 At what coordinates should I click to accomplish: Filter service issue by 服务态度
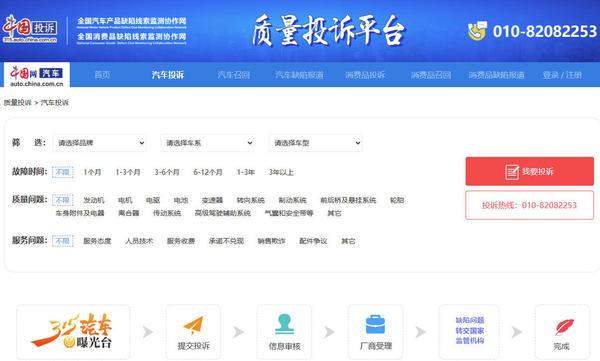tap(97, 241)
